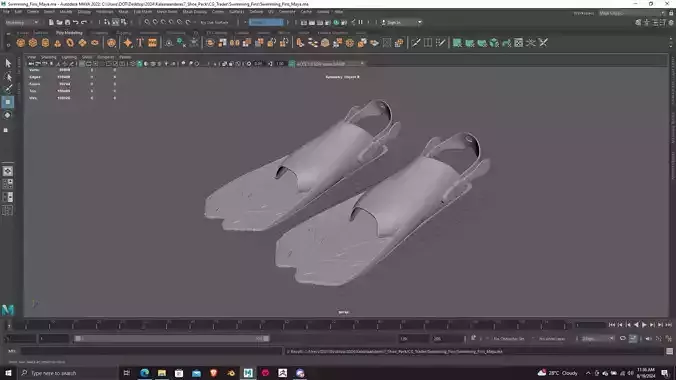676x380 pixels.
Task: Open the Script Editor icon beside command line
Action: point(670,352)
